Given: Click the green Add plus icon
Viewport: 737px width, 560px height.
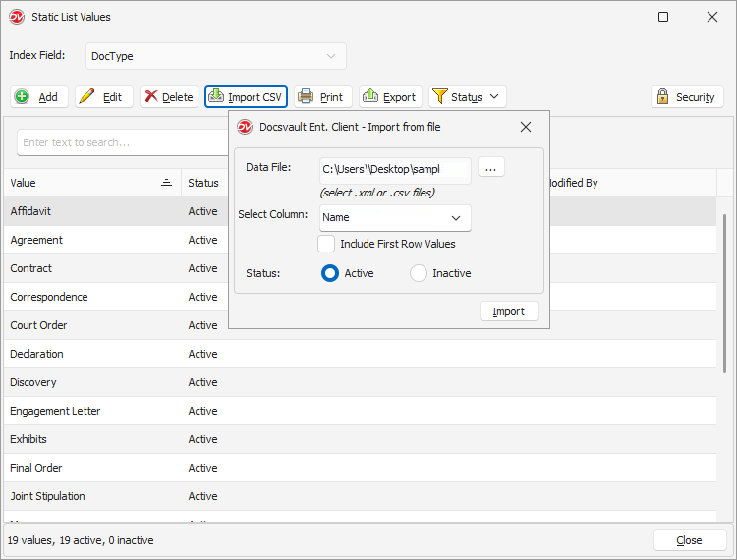Looking at the screenshot, I should click(x=22, y=97).
